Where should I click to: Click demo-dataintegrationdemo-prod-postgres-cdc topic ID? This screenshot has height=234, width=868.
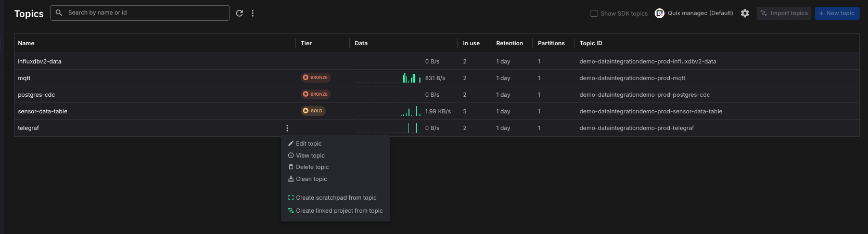[x=645, y=95]
